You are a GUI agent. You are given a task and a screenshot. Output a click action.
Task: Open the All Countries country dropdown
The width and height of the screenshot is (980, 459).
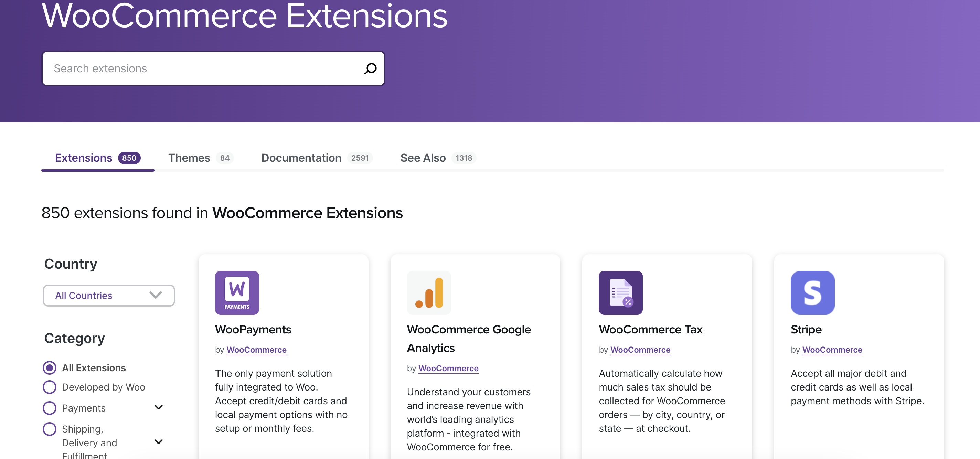109,295
